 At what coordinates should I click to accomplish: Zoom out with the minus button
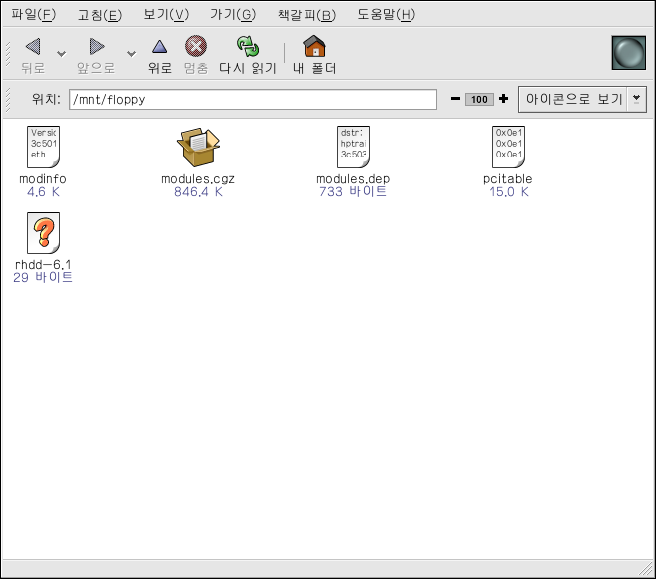(x=455, y=99)
